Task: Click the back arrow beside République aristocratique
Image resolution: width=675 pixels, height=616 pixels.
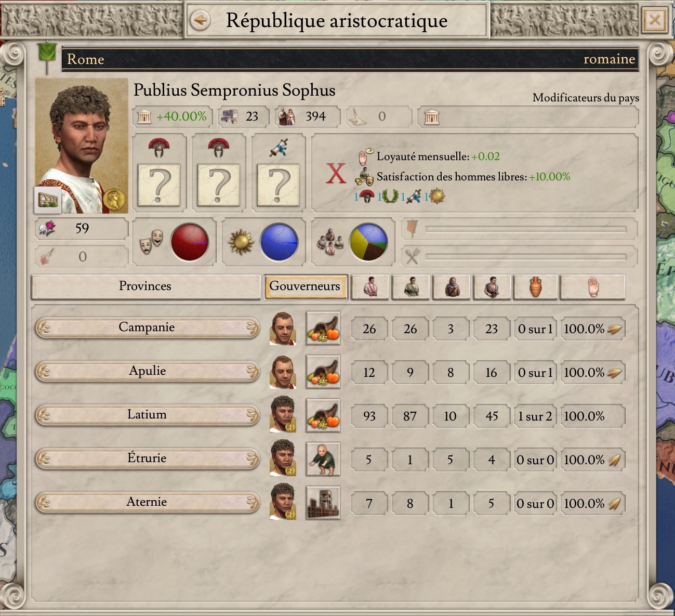Action: [x=200, y=21]
